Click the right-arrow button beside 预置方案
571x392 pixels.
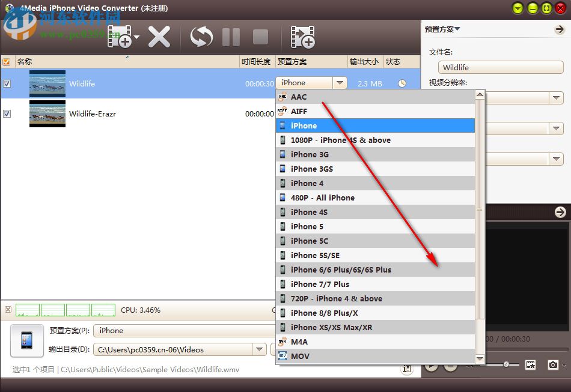(560, 28)
